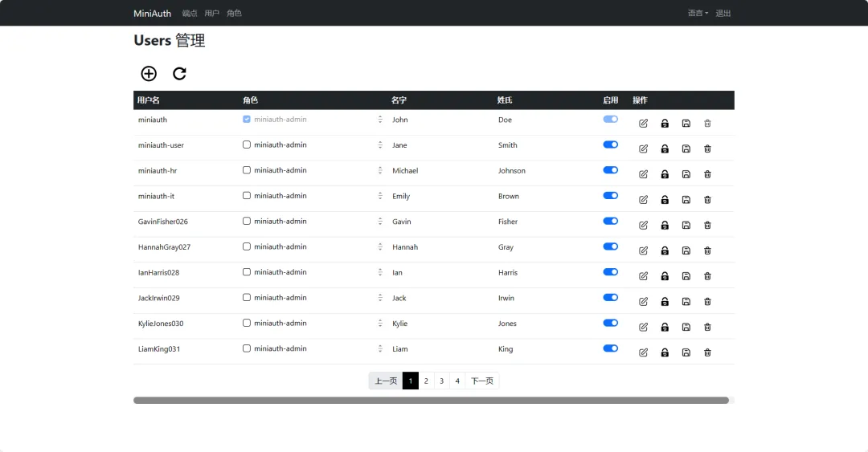The height and width of the screenshot is (452, 868).
Task: Open the 角色 roles nav item
Action: tap(234, 14)
